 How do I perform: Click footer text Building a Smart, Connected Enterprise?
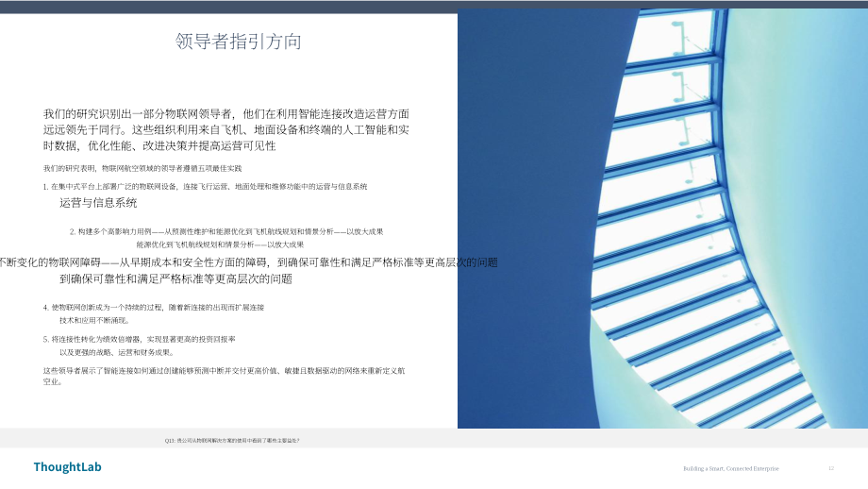point(730,468)
